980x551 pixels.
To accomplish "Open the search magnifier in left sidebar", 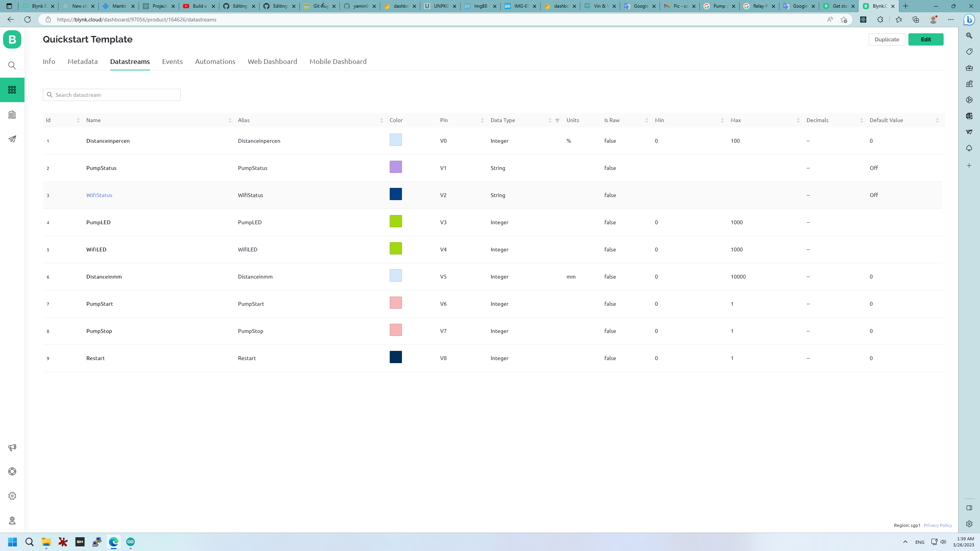I will (x=12, y=65).
